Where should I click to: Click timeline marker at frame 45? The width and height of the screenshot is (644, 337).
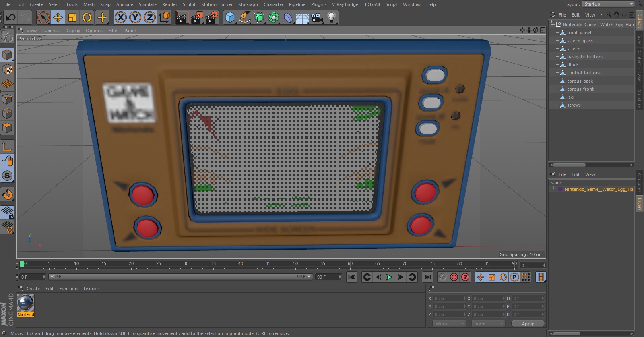pyautogui.click(x=268, y=263)
